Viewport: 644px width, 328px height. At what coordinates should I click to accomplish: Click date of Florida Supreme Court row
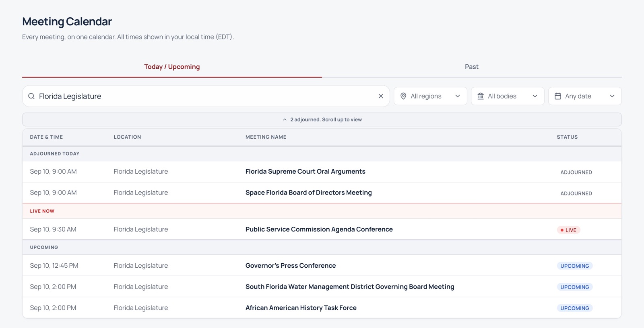[x=53, y=171]
